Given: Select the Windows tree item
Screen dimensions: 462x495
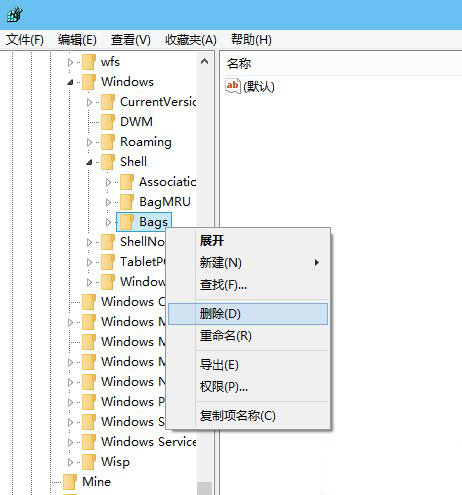Looking at the screenshot, I should tap(127, 82).
